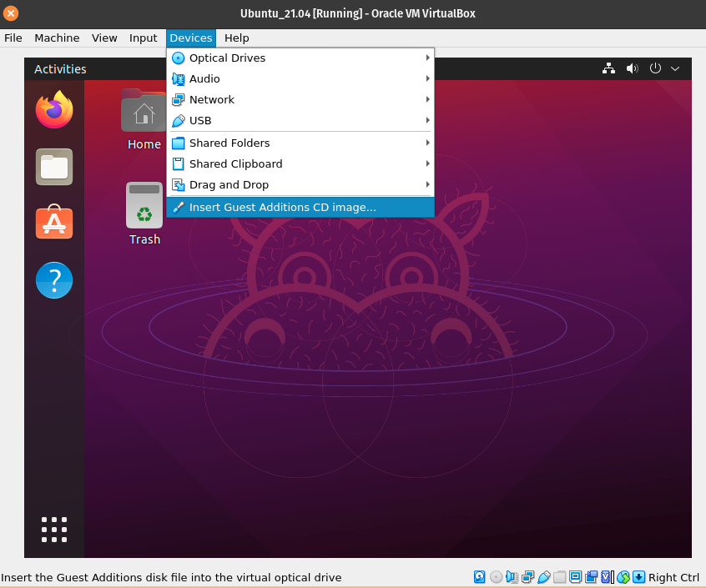Click the hard disk activity status icon
The height and width of the screenshot is (588, 706).
tap(480, 577)
